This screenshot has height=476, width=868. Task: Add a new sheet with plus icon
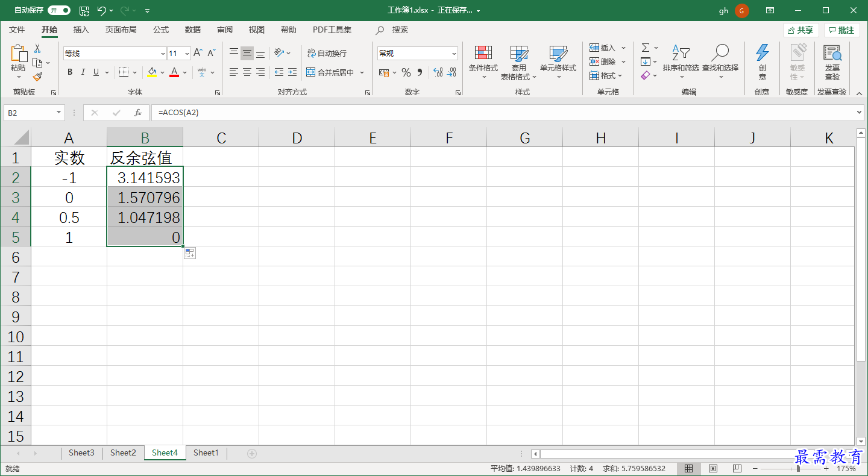[252, 453]
